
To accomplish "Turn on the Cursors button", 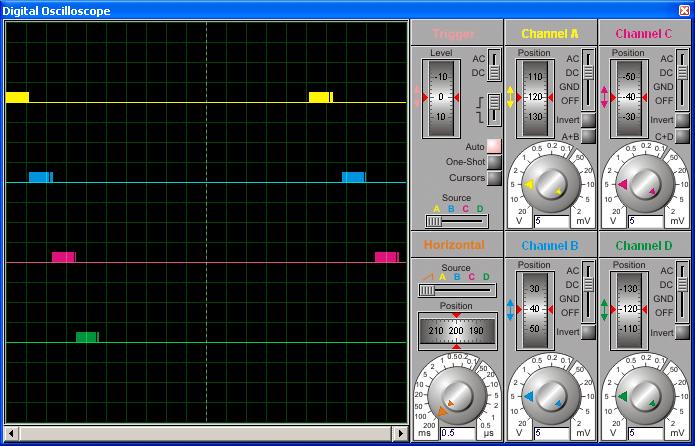I will 494,178.
